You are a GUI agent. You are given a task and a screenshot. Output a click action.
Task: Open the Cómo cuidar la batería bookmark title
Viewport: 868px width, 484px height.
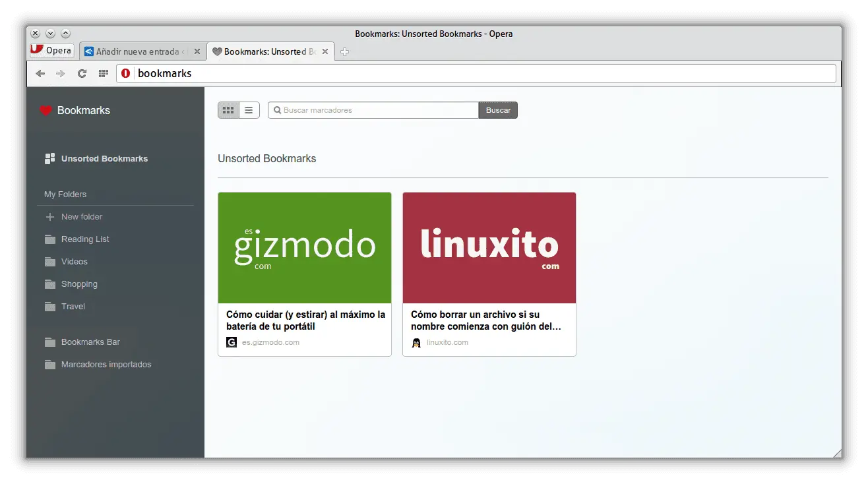(305, 320)
